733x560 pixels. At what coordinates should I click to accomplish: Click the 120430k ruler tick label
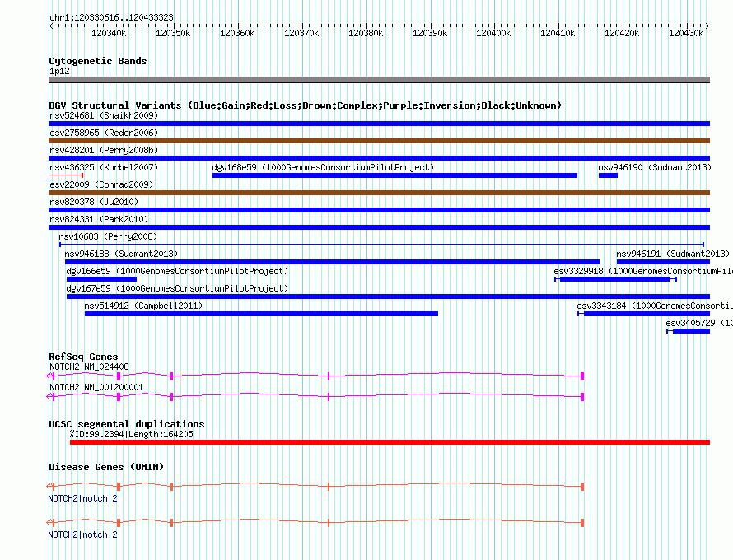coord(686,33)
